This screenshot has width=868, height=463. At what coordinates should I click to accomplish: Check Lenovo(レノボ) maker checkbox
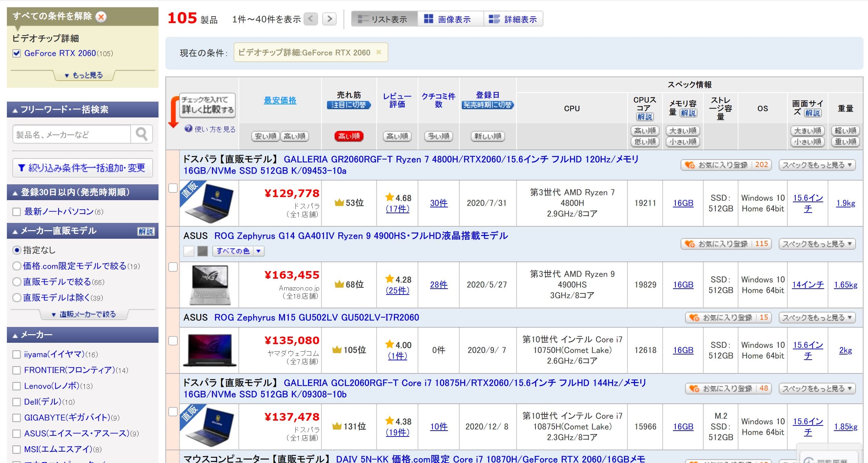(17, 386)
